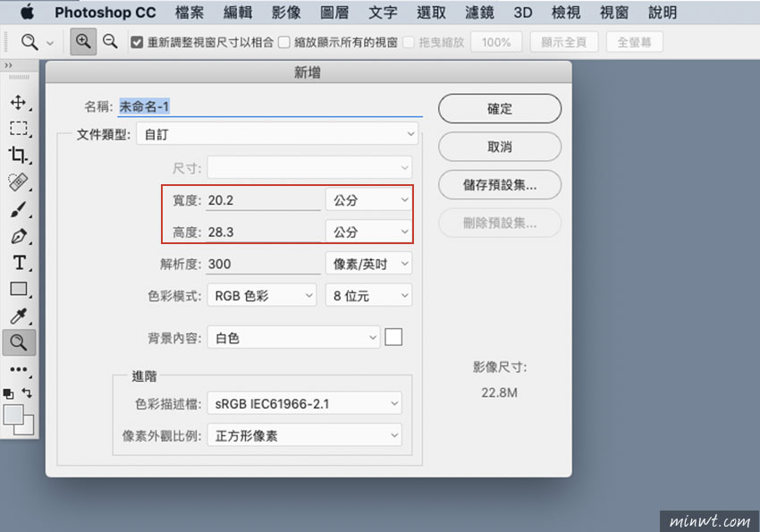Screen dimensions: 760x532
Task: Select the Brush tool
Action: pyautogui.click(x=19, y=209)
